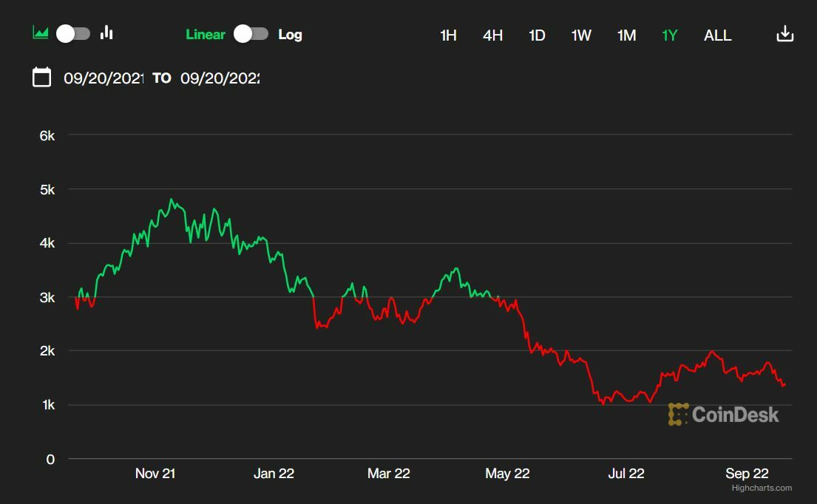Click the Sep 22 x-axis label
The width and height of the screenshot is (817, 504).
click(x=747, y=473)
